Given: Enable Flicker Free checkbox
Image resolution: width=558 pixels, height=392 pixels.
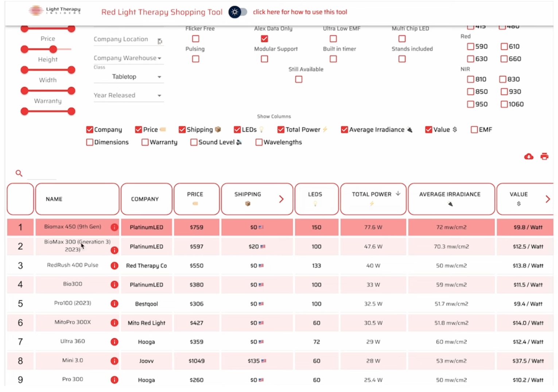Looking at the screenshot, I should (x=196, y=39).
